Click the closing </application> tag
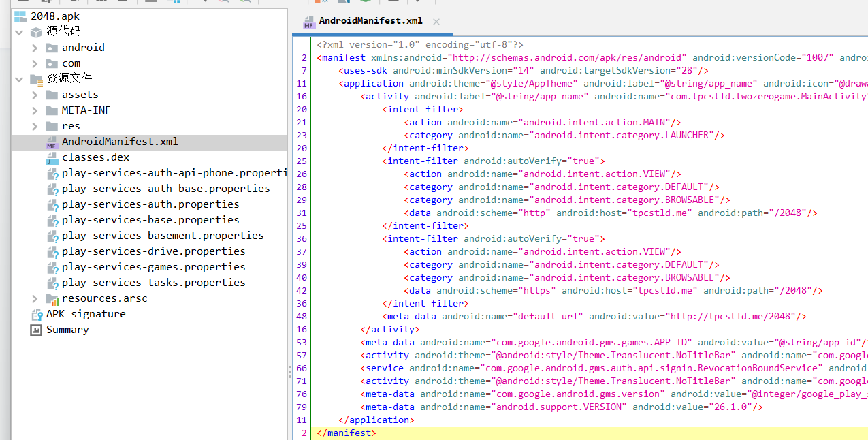This screenshot has width=868, height=440. point(376,420)
